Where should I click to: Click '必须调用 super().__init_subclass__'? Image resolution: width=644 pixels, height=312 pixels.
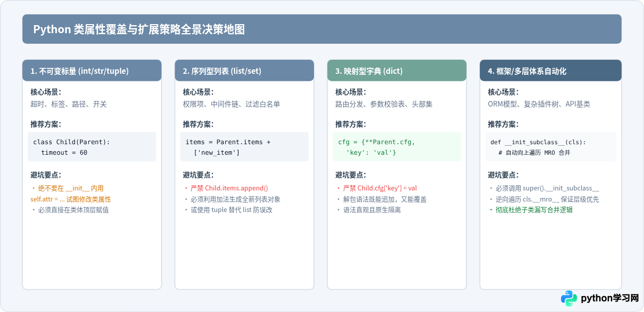[547, 188]
